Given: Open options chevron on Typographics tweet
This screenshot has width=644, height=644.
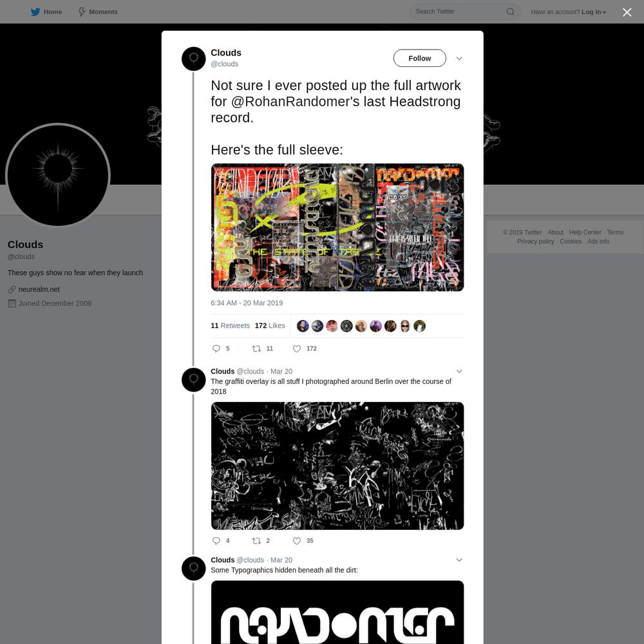Looking at the screenshot, I should (459, 560).
